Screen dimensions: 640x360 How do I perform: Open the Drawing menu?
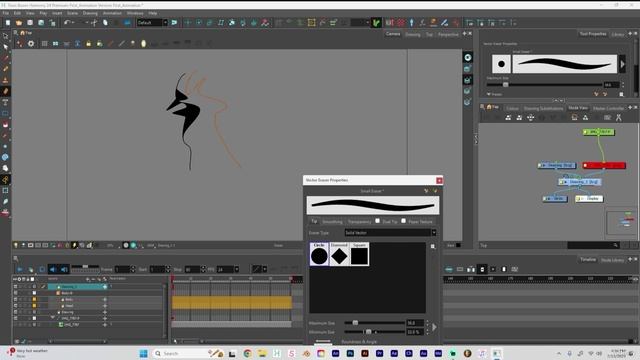tap(90, 13)
